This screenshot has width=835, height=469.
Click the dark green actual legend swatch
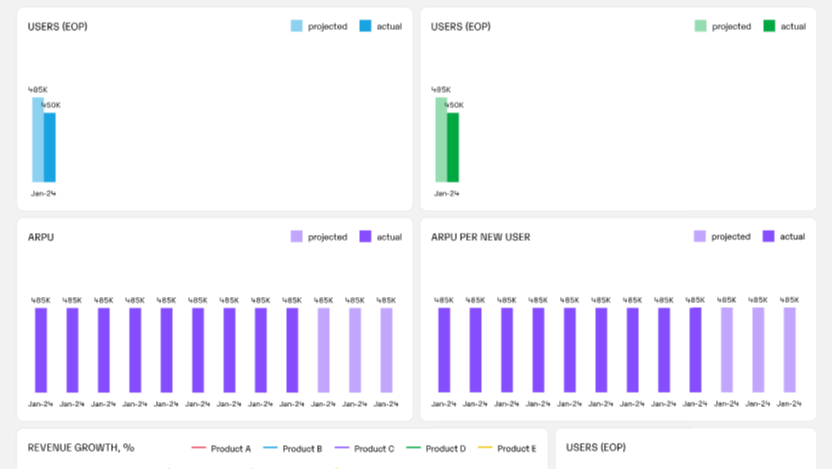pyautogui.click(x=768, y=26)
